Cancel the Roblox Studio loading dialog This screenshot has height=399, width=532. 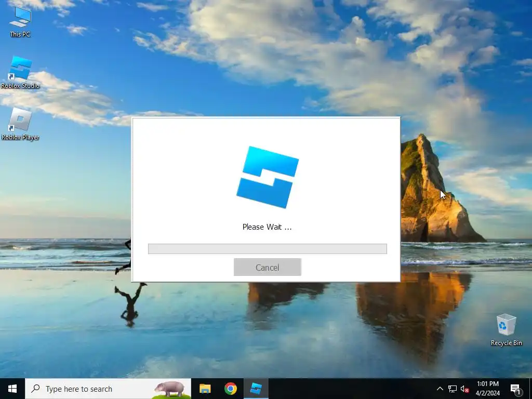pyautogui.click(x=267, y=267)
